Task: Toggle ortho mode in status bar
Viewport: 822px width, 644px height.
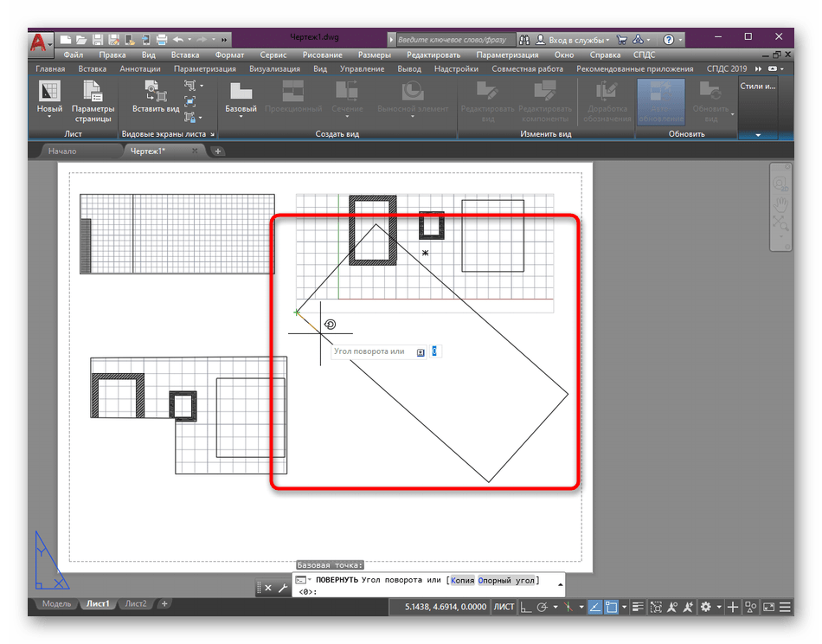Action: click(x=525, y=607)
